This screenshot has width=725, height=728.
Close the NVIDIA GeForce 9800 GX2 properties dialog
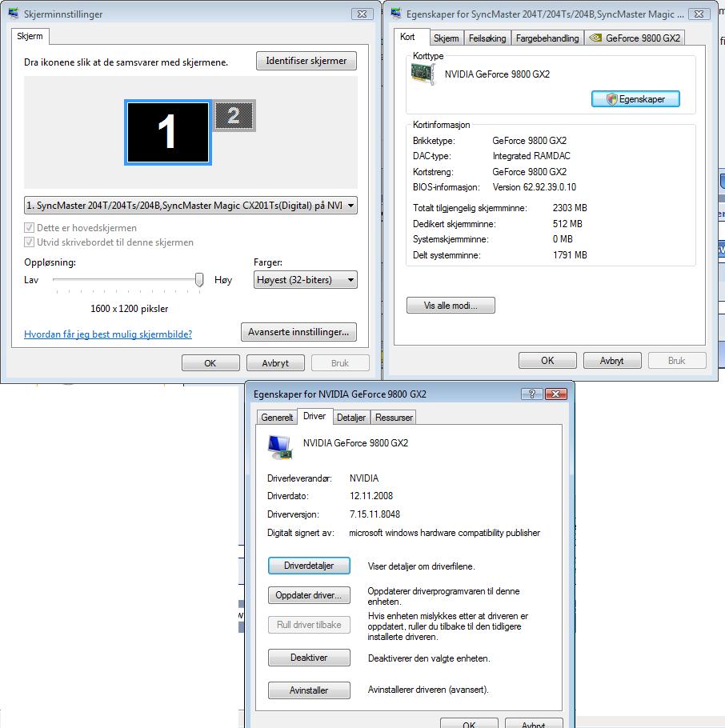tap(556, 394)
